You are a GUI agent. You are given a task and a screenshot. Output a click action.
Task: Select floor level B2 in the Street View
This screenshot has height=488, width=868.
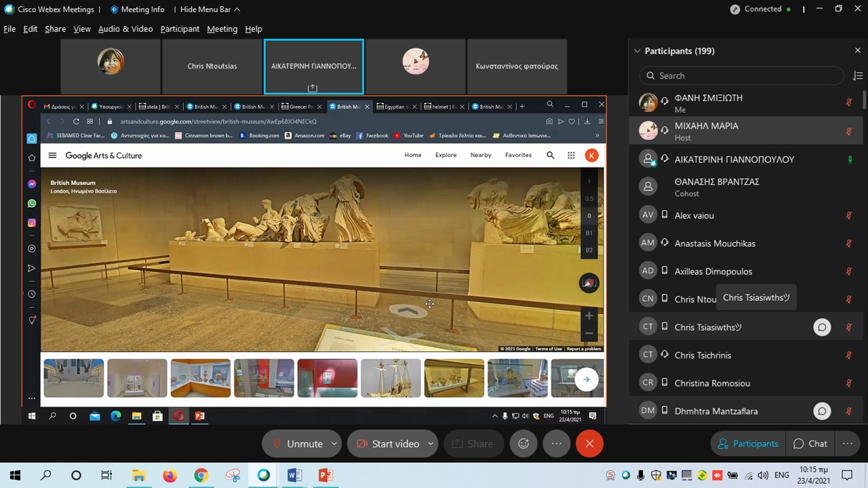[589, 250]
